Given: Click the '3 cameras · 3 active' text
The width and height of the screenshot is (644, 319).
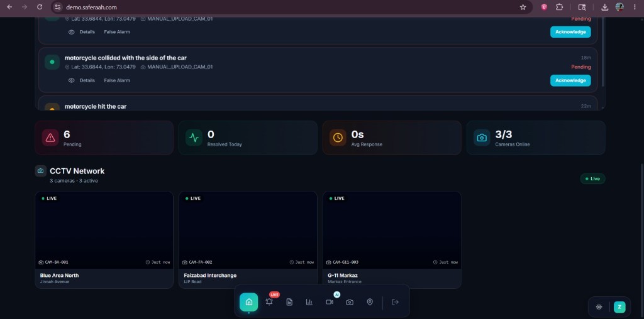Looking at the screenshot, I should coord(74,181).
